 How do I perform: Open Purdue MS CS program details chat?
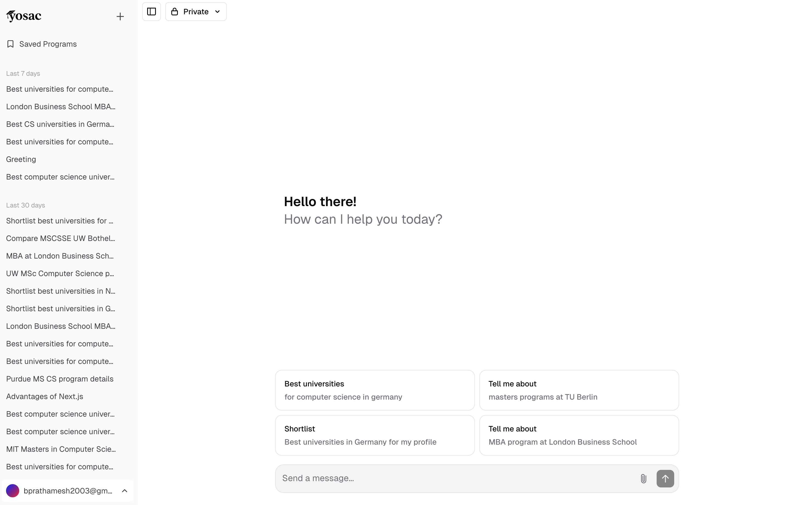(60, 379)
